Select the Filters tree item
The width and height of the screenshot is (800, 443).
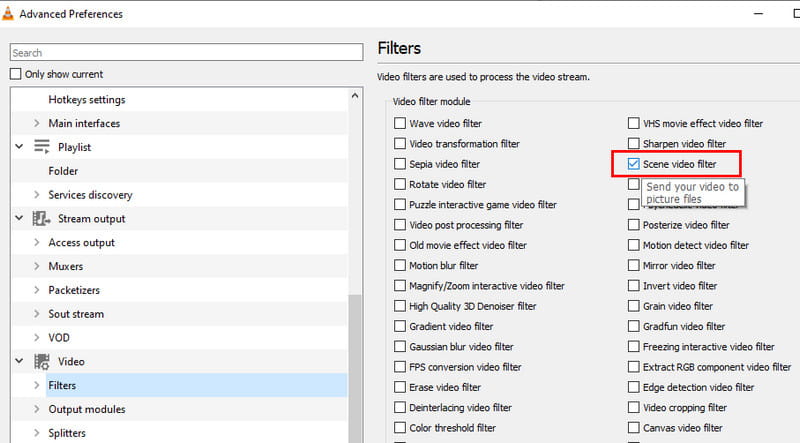point(62,385)
